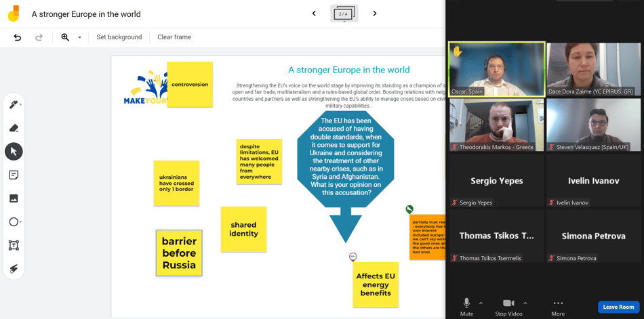The image size is (644, 319).
Task: Select the Circle shape tool
Action: 14,222
